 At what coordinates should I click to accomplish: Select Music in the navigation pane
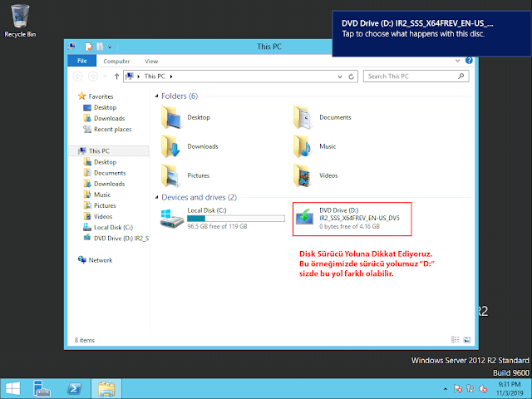[97, 195]
